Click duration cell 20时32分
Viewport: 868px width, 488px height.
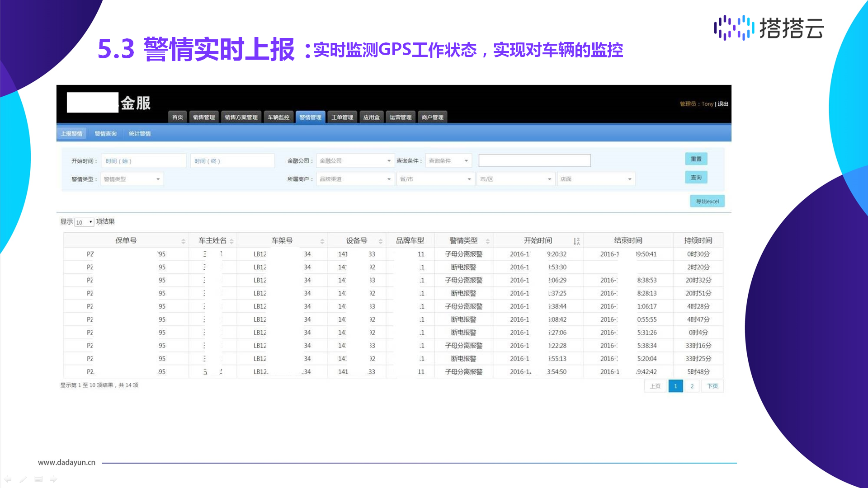pyautogui.click(x=698, y=281)
